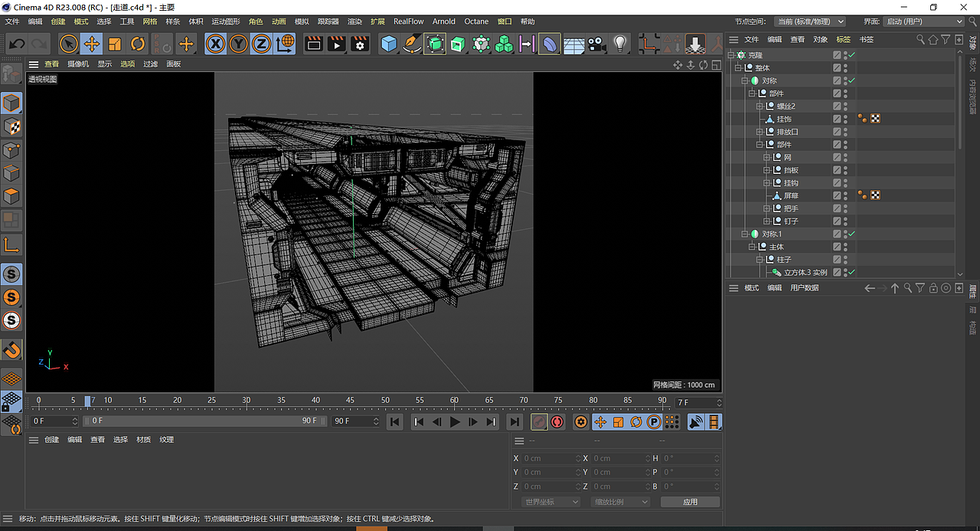Screen dimensions: 980x531
Task: Open the 世界坐标 coordinate dropdown
Action: 550,502
